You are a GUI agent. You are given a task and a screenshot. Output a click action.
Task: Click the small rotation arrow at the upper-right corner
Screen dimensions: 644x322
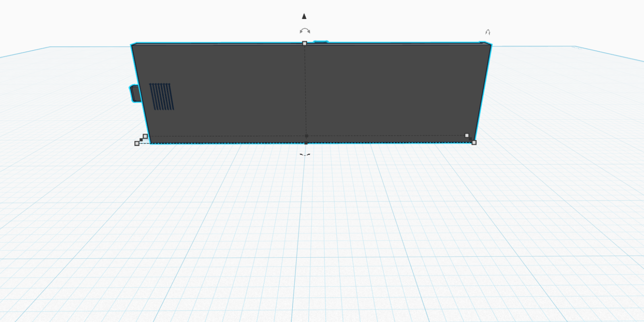(x=488, y=32)
